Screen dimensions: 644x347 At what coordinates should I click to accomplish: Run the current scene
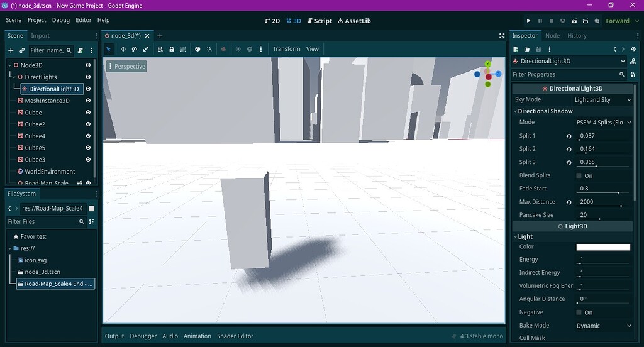point(574,21)
